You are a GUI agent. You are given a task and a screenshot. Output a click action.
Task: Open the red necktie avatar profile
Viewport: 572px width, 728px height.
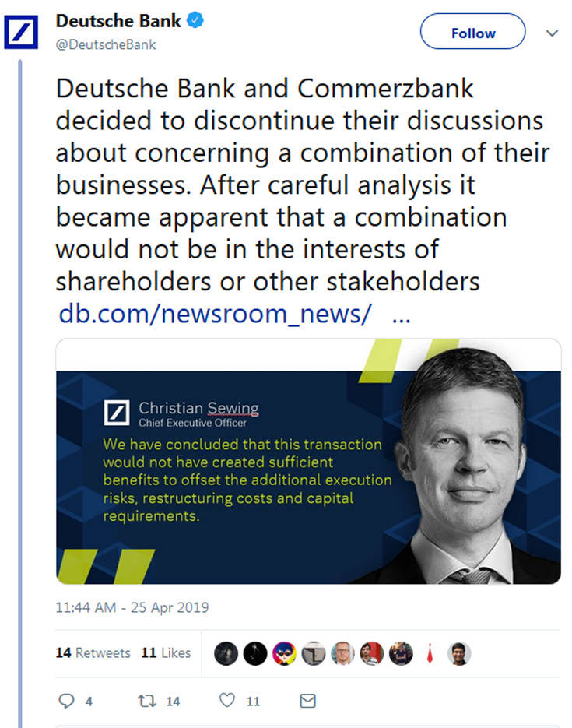pos(430,653)
